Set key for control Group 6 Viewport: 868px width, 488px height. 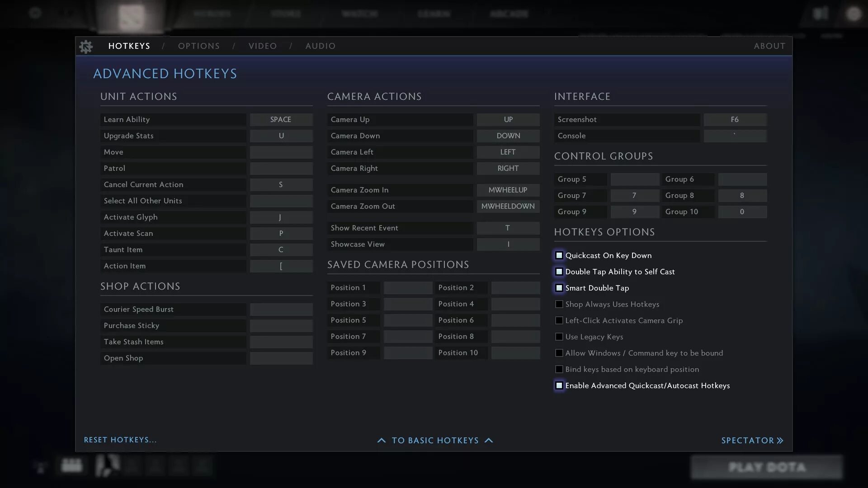coord(742,179)
